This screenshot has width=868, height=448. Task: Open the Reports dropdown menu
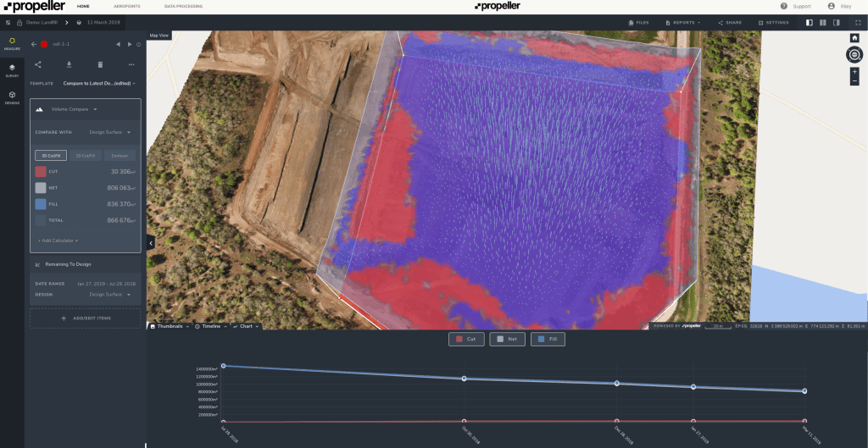683,22
